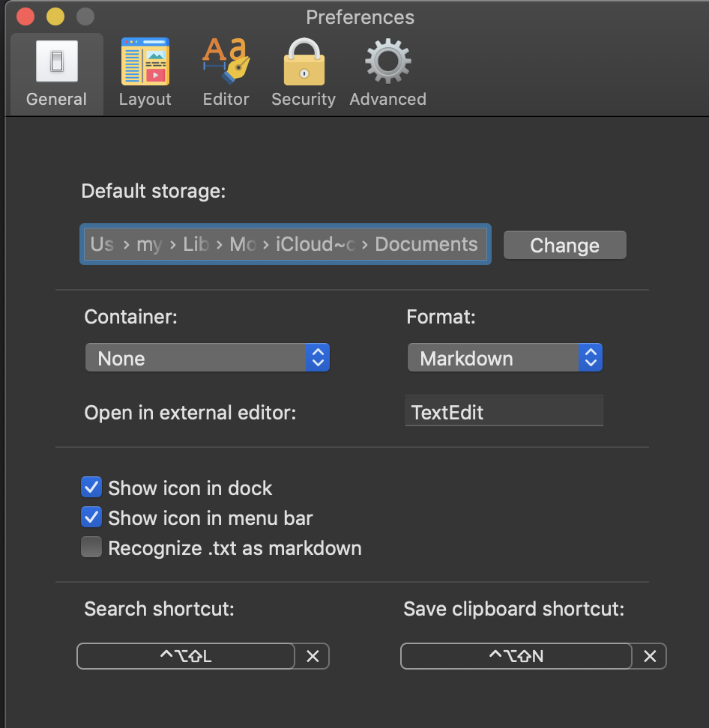Viewport: 709px width, 728px height.
Task: Disable Show icon in dock checkbox
Action: (91, 487)
